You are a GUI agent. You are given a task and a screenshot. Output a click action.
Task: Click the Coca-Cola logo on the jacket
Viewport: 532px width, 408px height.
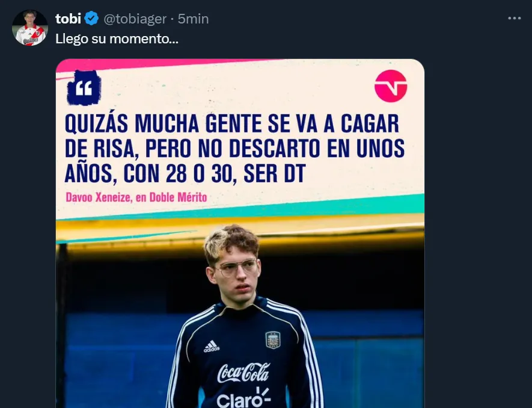click(243, 372)
